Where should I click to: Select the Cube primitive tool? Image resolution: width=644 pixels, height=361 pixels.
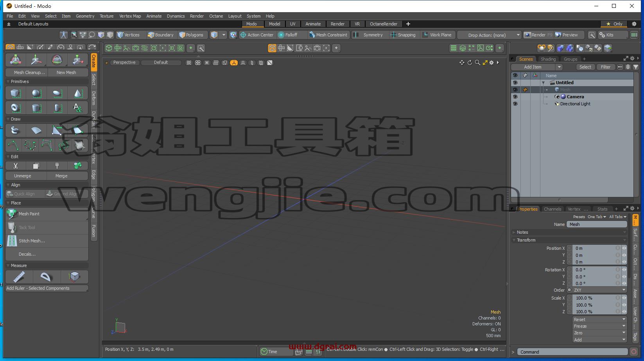coord(16,93)
